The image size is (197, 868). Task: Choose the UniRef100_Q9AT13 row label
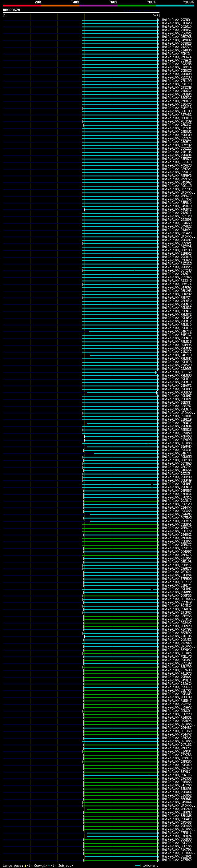pyautogui.click(x=177, y=84)
